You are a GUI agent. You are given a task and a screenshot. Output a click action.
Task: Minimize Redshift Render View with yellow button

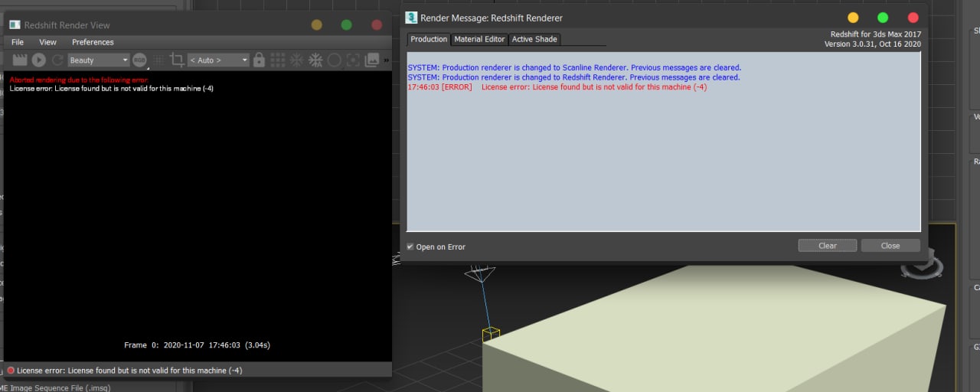317,25
